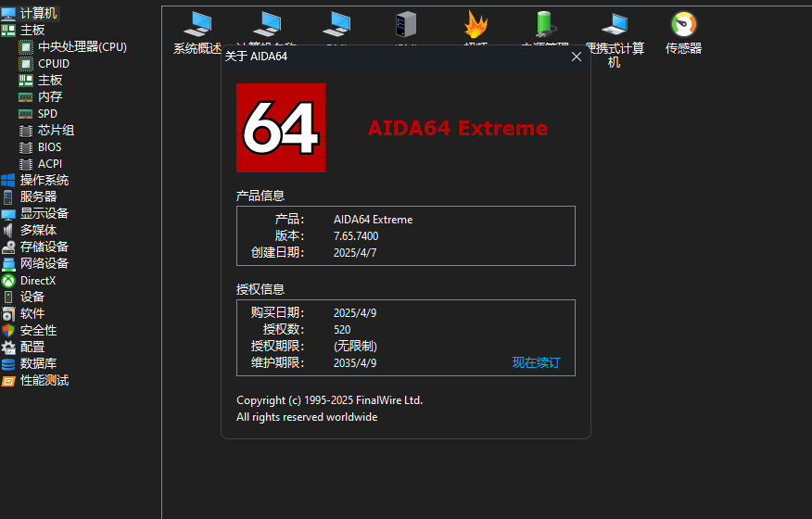This screenshot has width=812, height=519.
Task: Select the 计算机 node in the tree
Action: pos(38,13)
